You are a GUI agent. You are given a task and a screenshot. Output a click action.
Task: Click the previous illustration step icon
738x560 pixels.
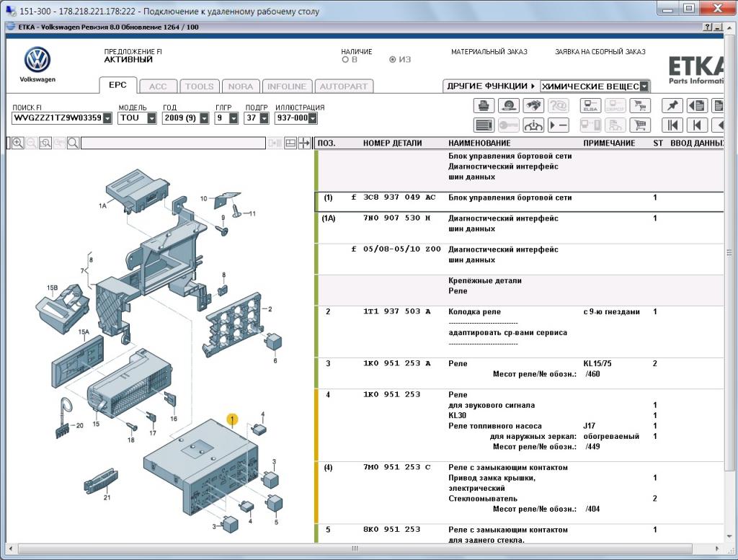[x=697, y=125]
